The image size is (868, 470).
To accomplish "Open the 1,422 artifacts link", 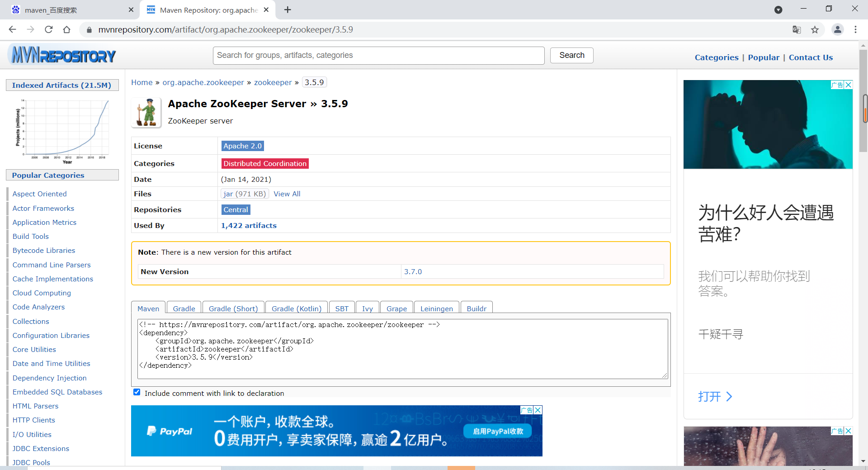I will 249,225.
